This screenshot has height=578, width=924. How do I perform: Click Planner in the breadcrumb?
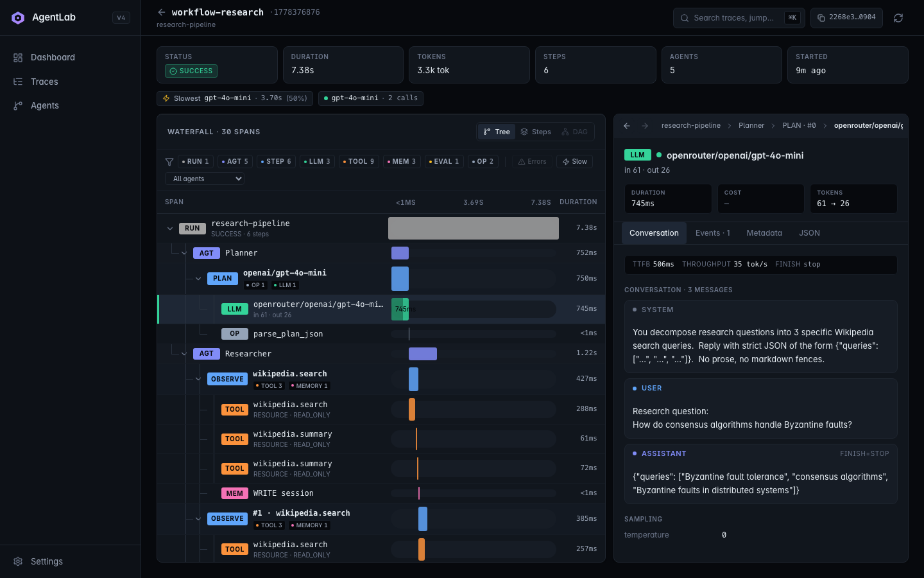(x=751, y=126)
